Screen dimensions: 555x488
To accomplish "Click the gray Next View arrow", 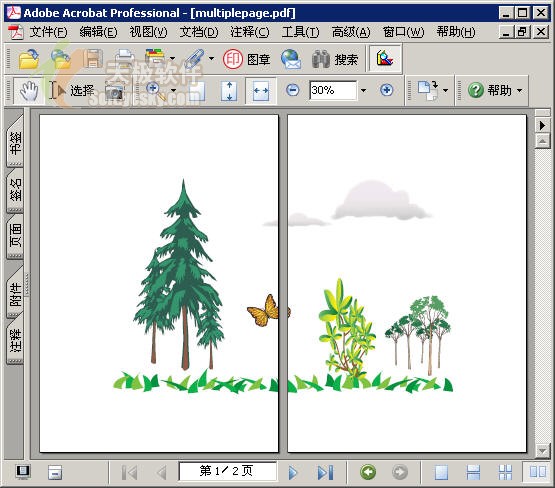I will tap(400, 472).
